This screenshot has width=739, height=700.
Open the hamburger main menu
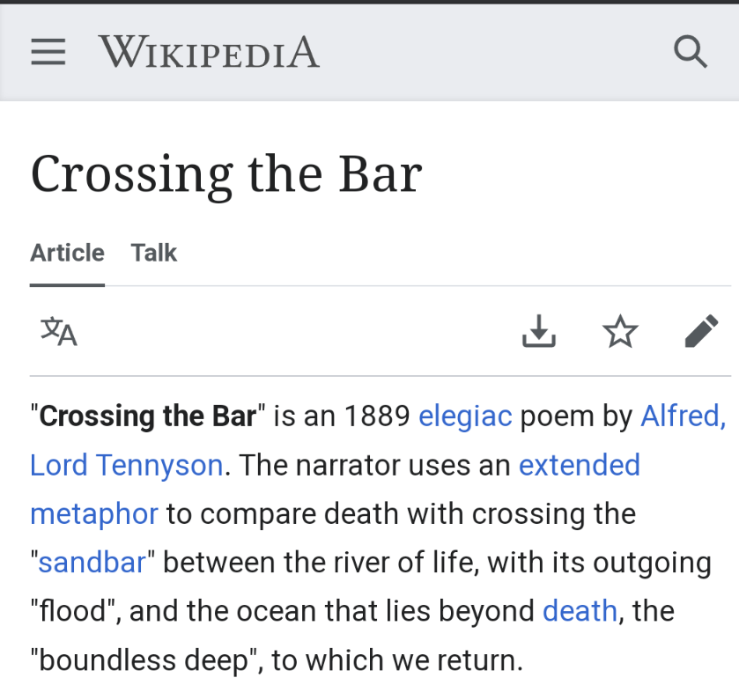coord(48,53)
